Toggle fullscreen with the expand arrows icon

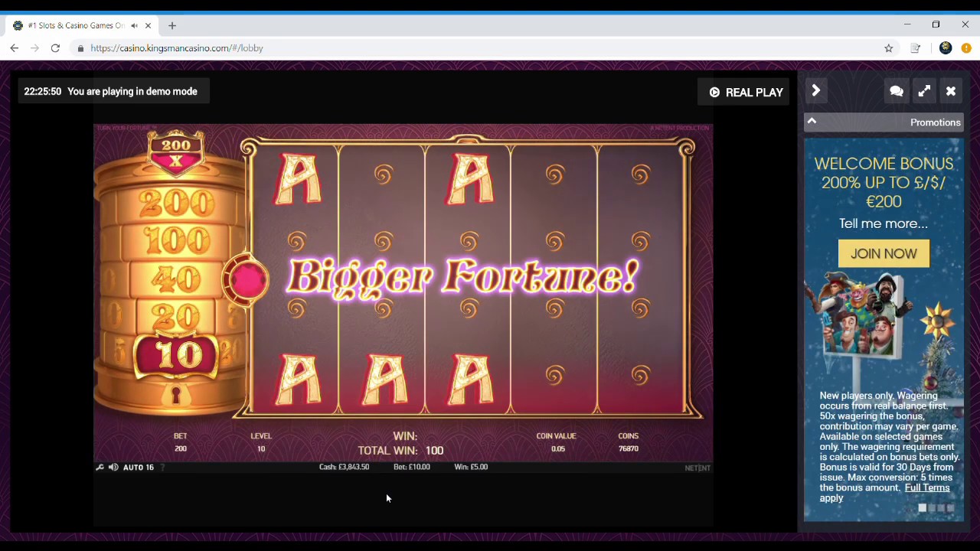tap(924, 91)
